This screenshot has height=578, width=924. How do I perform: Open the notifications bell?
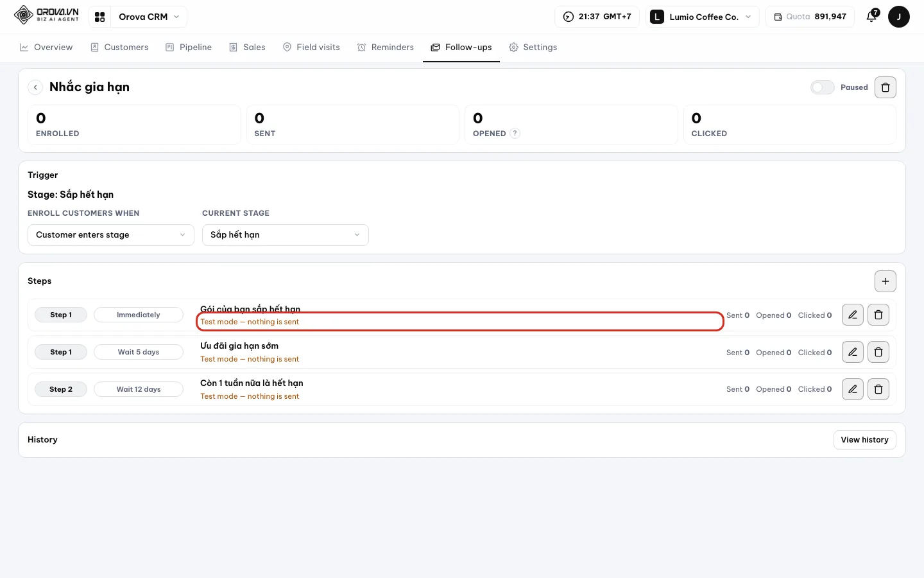tap(871, 17)
